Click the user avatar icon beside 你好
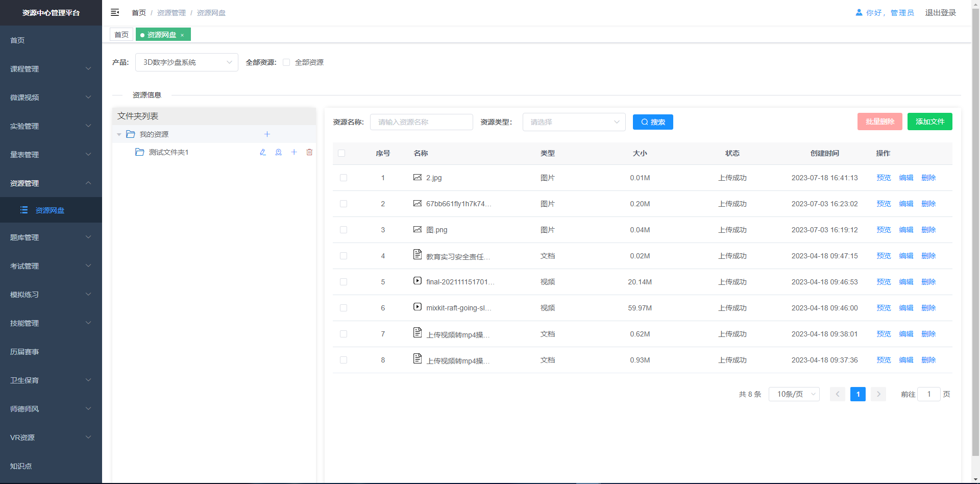This screenshot has height=484, width=980. pos(859,12)
